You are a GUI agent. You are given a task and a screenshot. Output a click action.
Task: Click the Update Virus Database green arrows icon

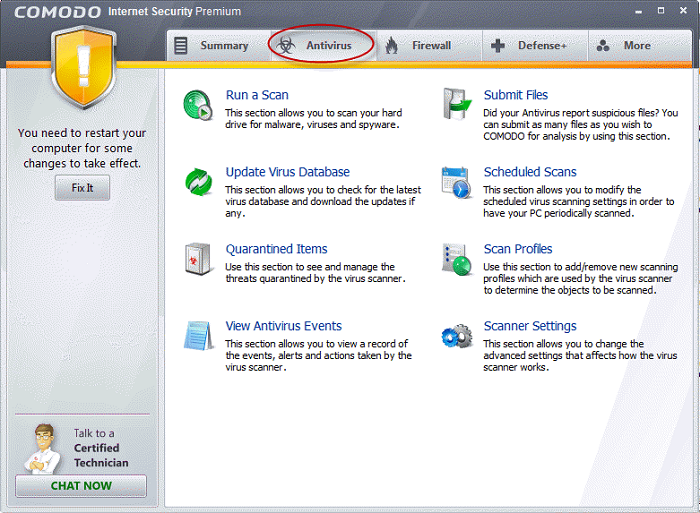[x=198, y=182]
